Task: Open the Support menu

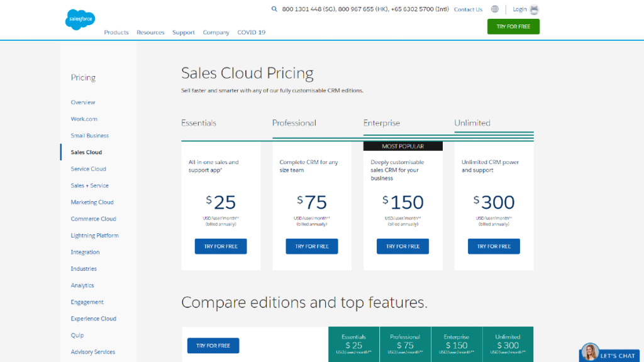Action: tap(184, 33)
